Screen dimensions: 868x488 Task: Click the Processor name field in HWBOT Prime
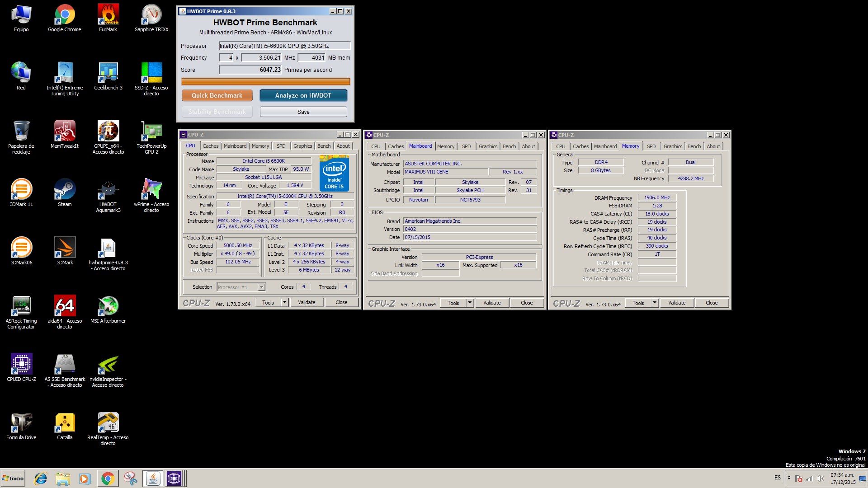tap(284, 46)
